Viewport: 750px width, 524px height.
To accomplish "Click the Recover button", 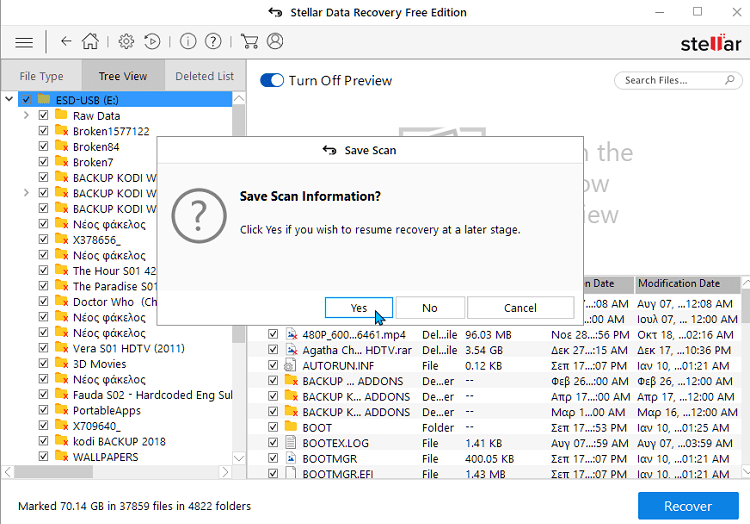I will (688, 506).
